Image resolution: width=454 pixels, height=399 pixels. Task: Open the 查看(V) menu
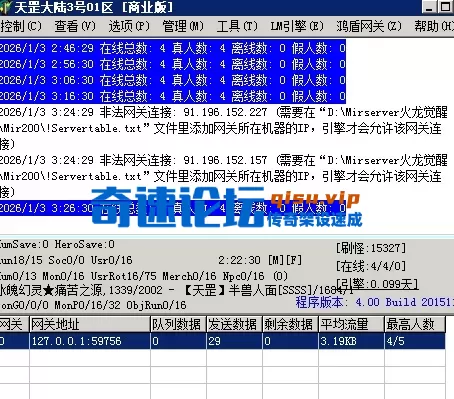(75, 26)
